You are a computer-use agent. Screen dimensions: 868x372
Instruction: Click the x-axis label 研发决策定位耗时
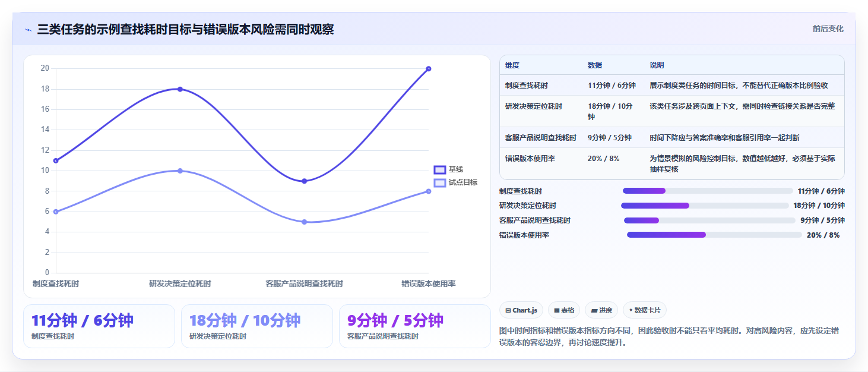coord(180,284)
